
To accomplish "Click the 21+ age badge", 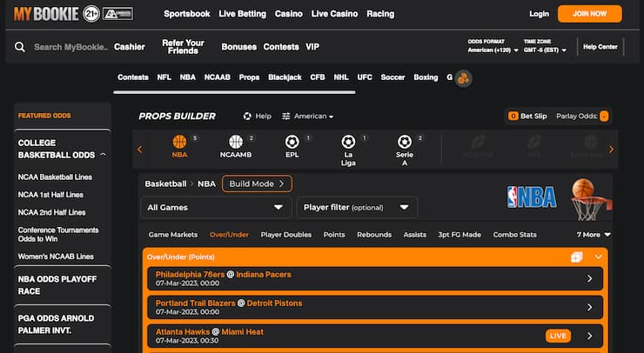I will (91, 14).
